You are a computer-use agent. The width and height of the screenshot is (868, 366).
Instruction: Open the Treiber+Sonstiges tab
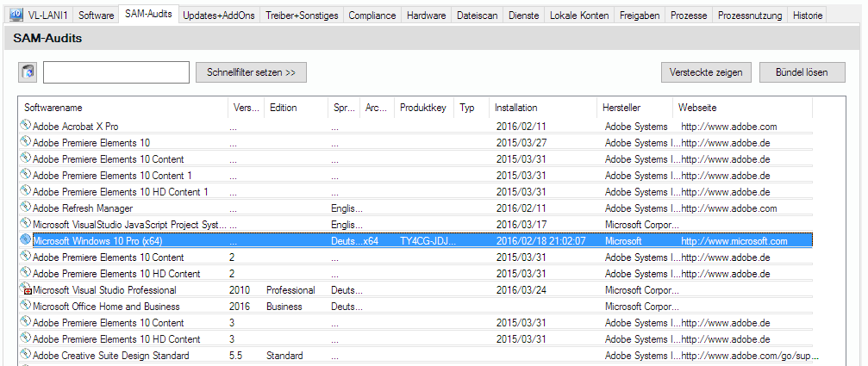coord(301,15)
